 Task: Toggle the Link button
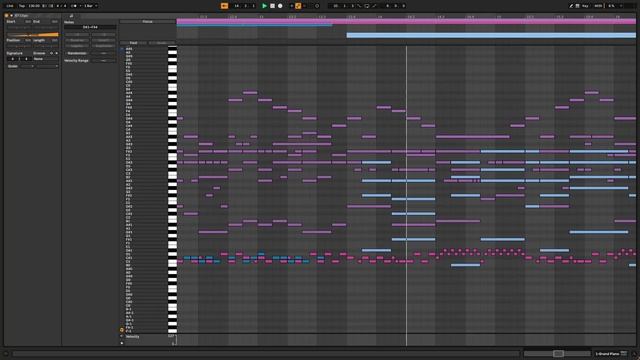pos(10,6)
